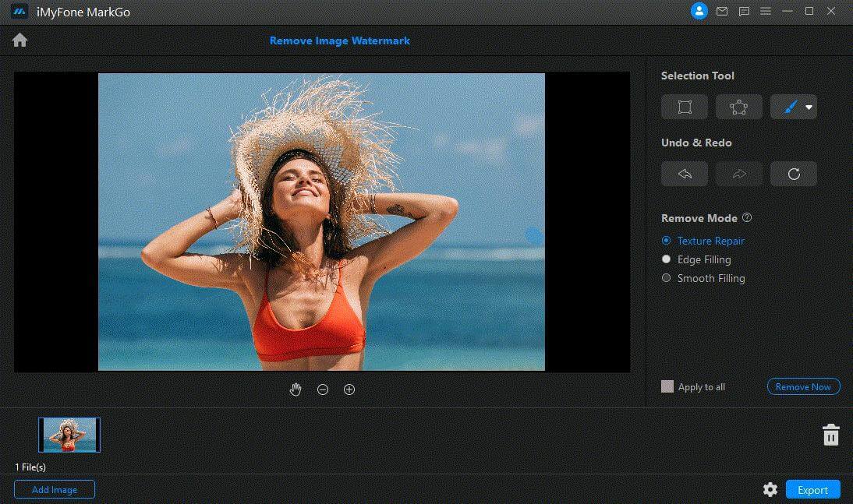The height and width of the screenshot is (504, 853).
Task: Select the beach photo thumbnail
Action: pyautogui.click(x=69, y=435)
